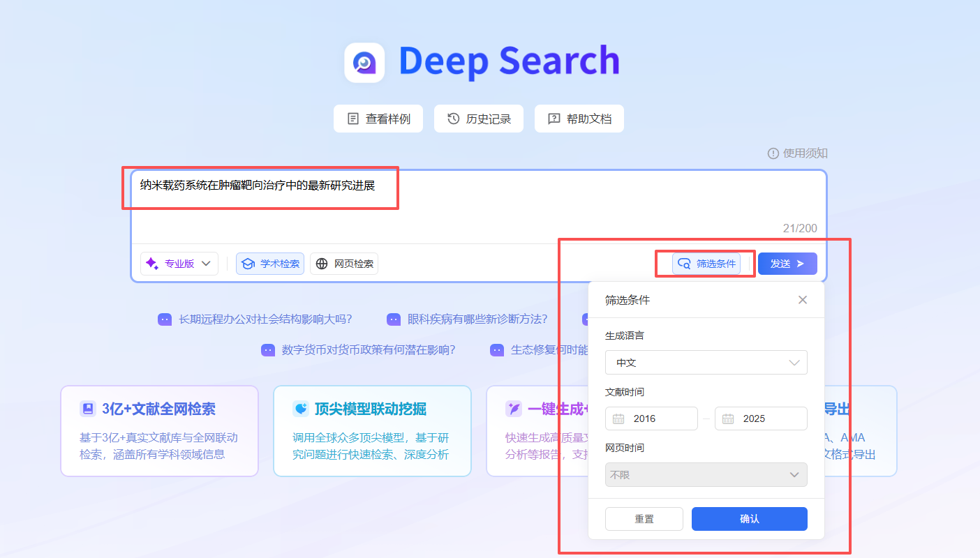
Task: Click the Deep Search title text
Action: coord(509,61)
